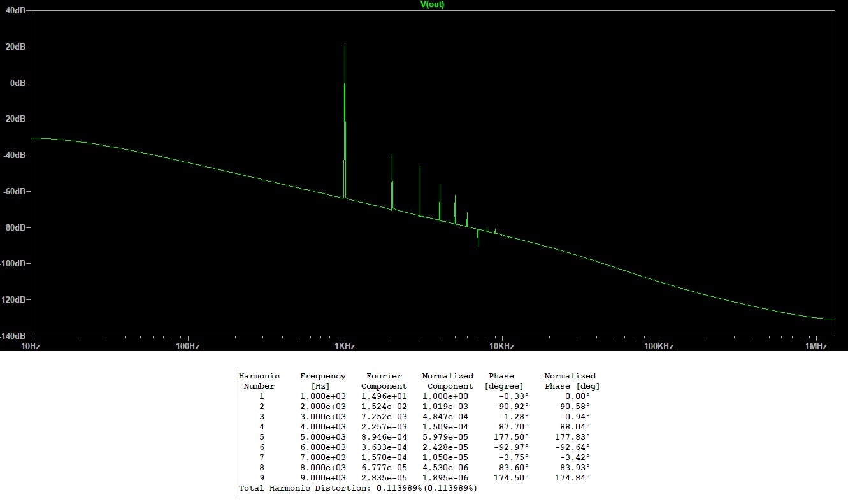Viewport: 848px width, 504px height.
Task: Click the Fourier value 7.252e-03
Action: coord(384,417)
